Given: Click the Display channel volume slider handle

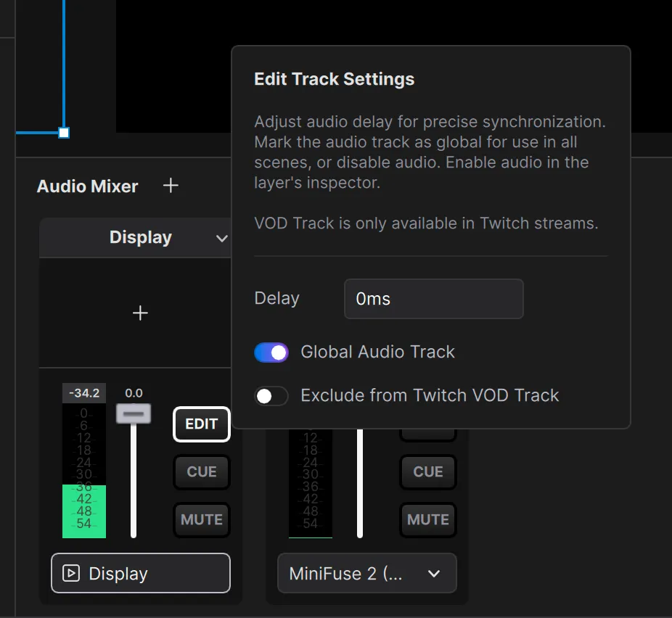Looking at the screenshot, I should pyautogui.click(x=133, y=413).
